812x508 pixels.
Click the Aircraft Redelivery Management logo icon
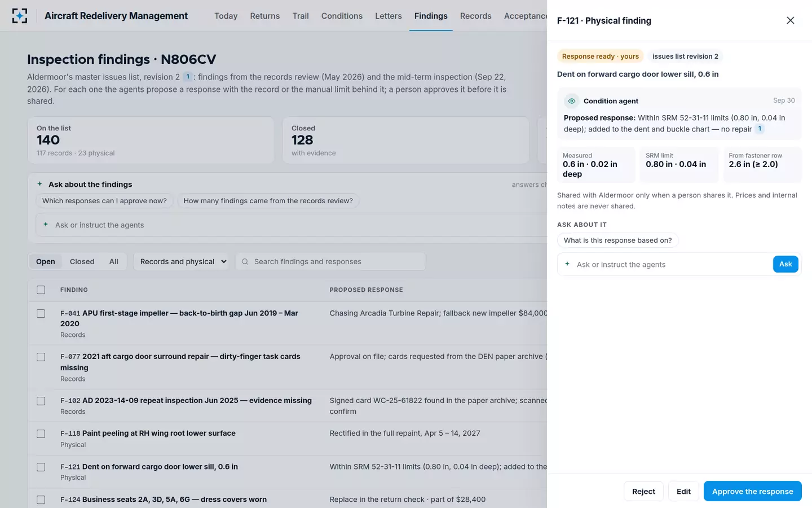(20, 16)
